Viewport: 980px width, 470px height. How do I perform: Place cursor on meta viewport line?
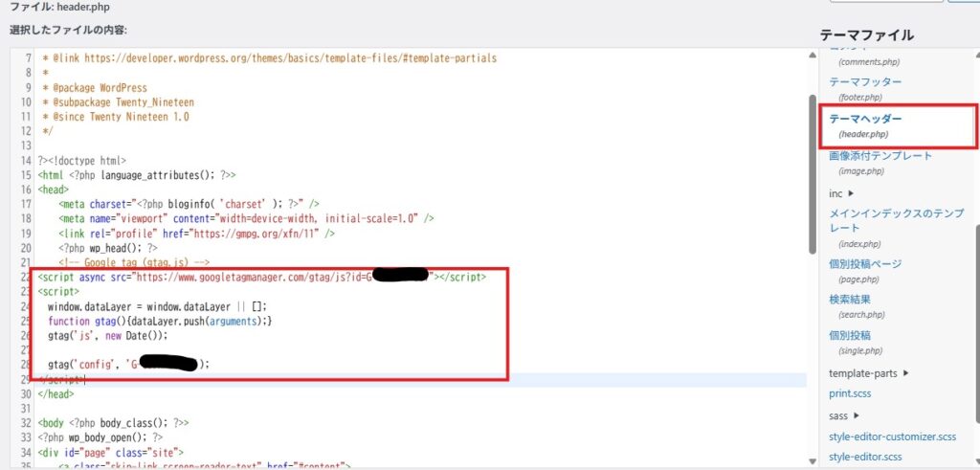[x=246, y=218]
